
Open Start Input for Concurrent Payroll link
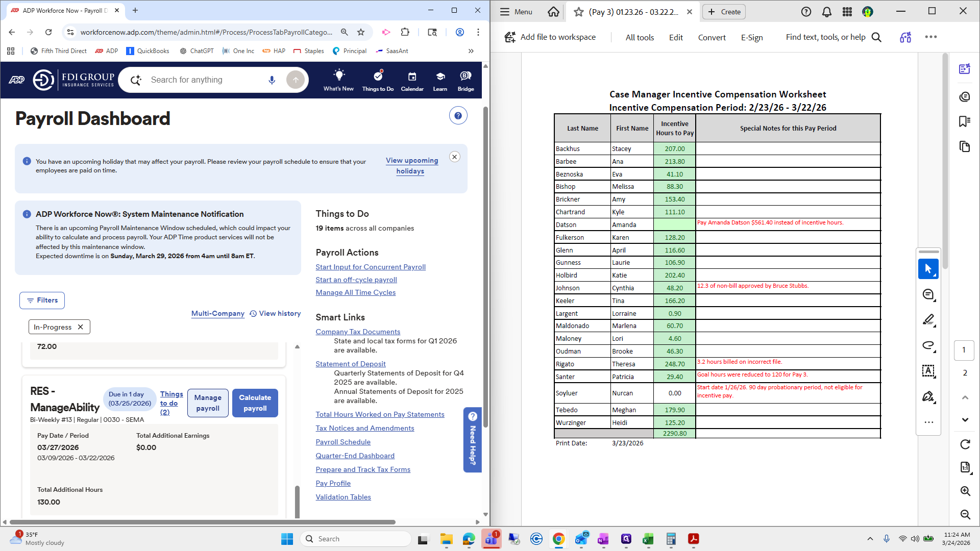pos(370,267)
